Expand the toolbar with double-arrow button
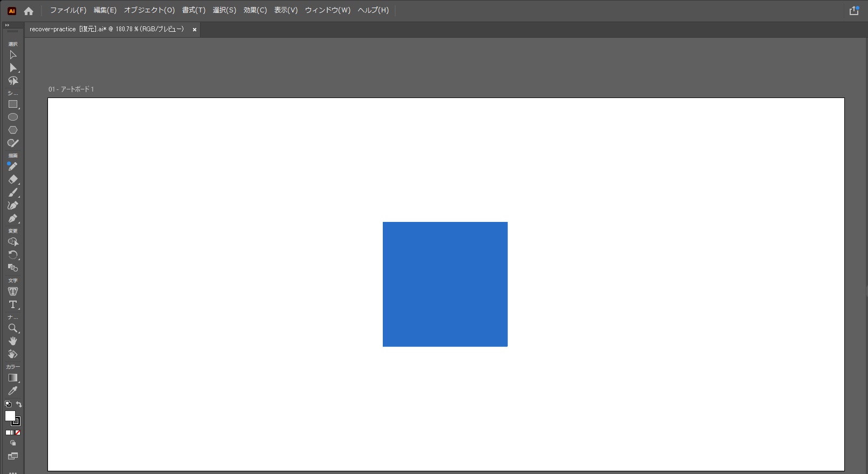 click(x=7, y=25)
